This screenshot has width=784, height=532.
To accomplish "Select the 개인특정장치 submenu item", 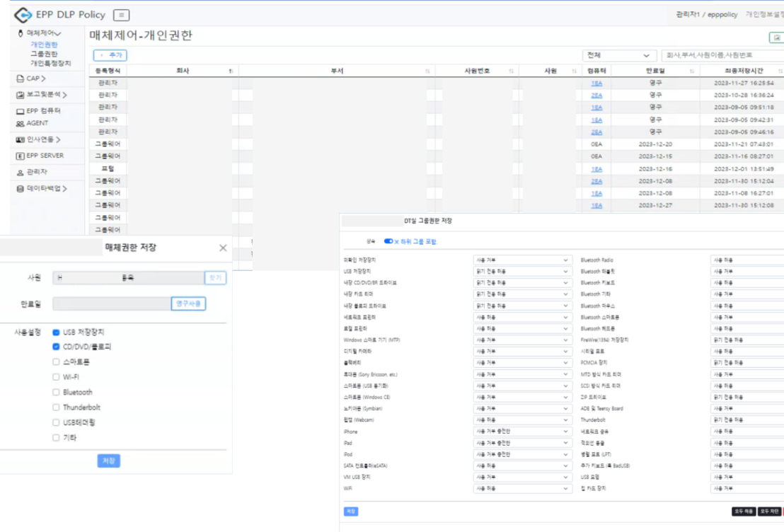I will click(50, 63).
